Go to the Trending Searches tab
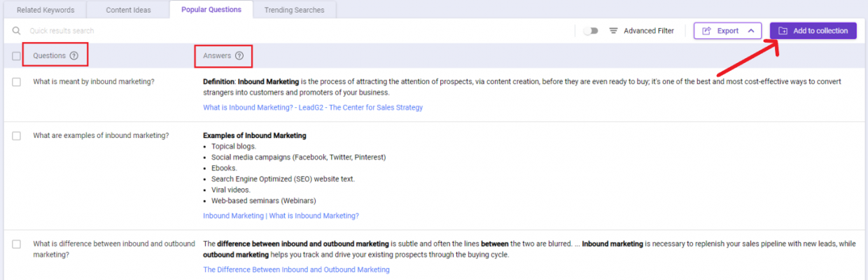The width and height of the screenshot is (868, 280). (x=294, y=10)
